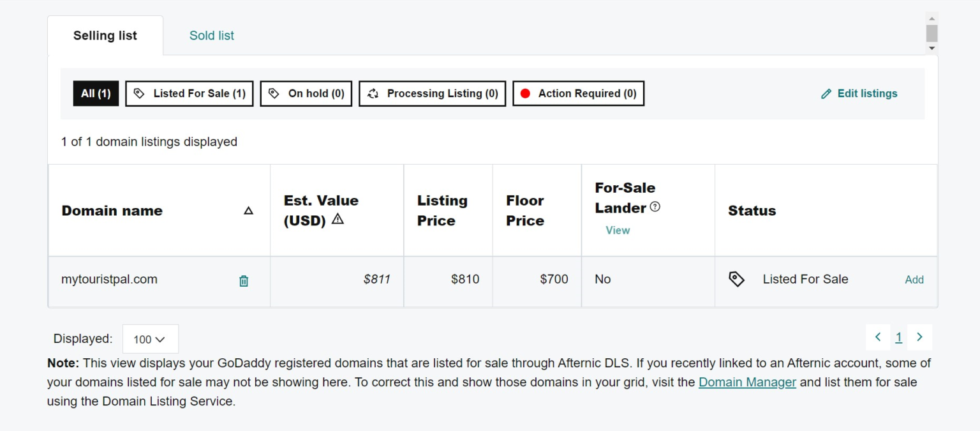Open the For-Sale Lander help question icon

point(655,207)
